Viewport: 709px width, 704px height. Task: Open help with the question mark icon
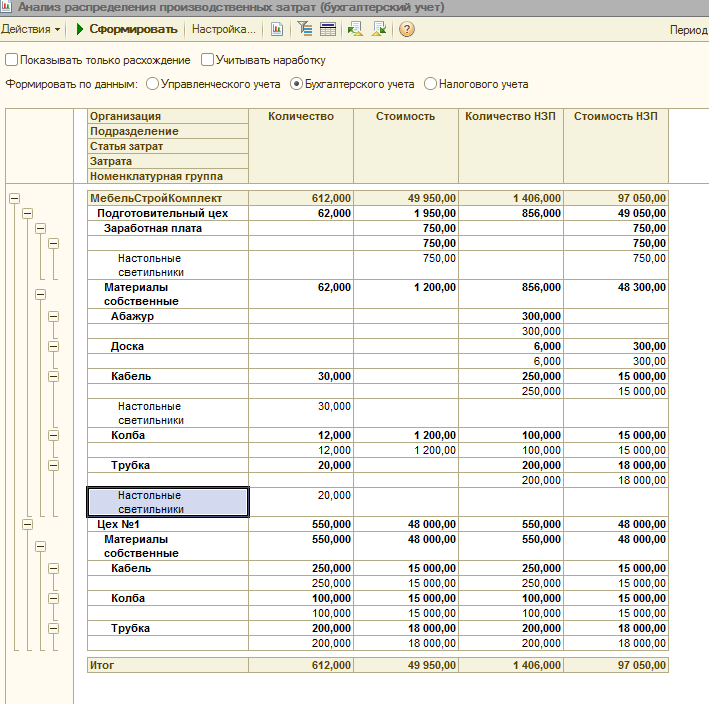[x=406, y=29]
